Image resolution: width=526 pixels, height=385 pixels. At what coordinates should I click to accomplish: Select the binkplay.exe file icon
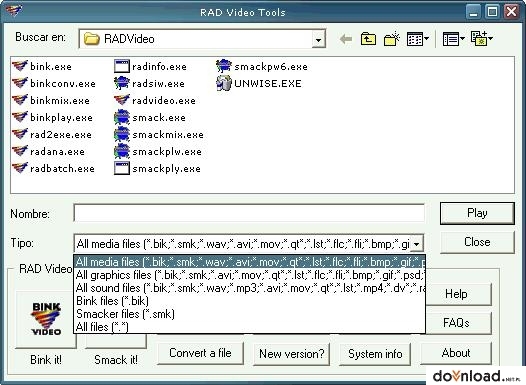[20, 117]
